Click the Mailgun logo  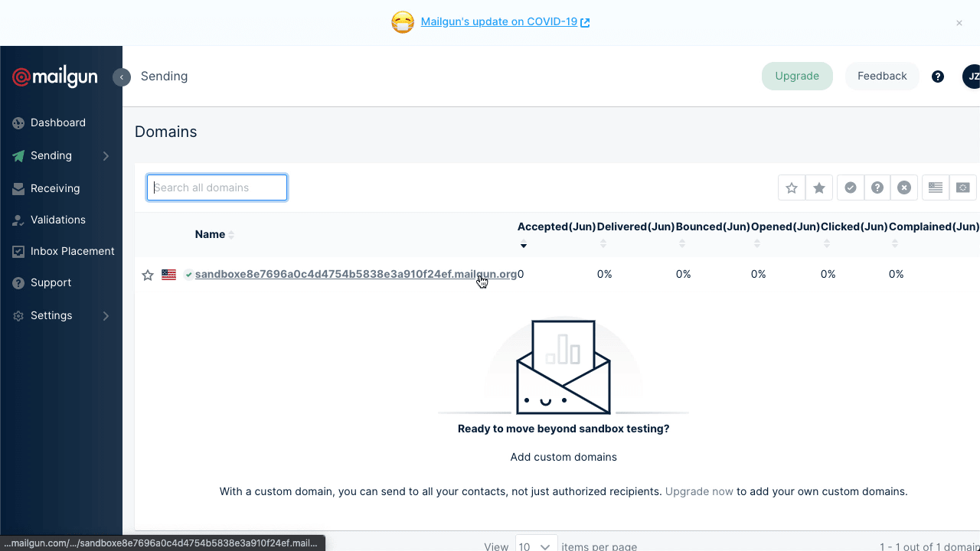coord(55,77)
